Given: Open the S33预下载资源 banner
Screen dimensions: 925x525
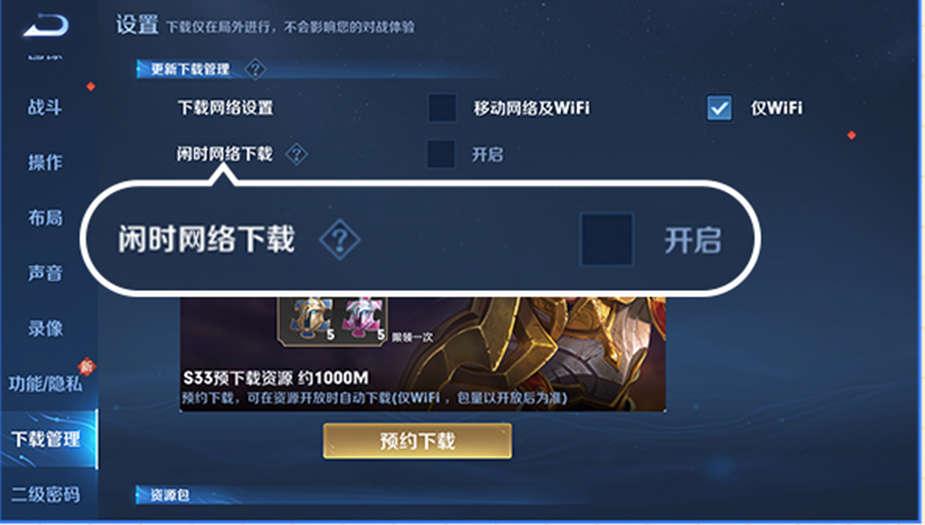Looking at the screenshot, I should 423,354.
